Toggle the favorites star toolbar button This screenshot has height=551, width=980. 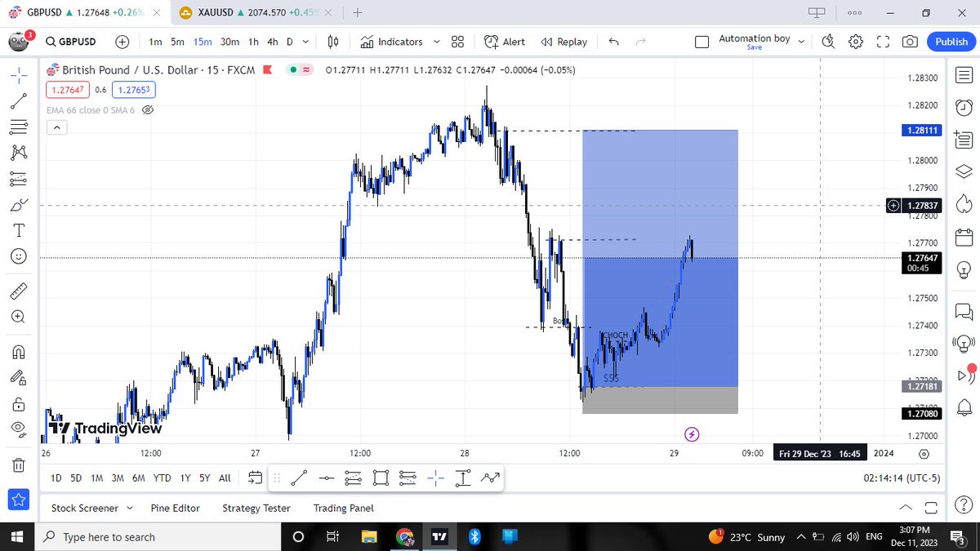19,500
